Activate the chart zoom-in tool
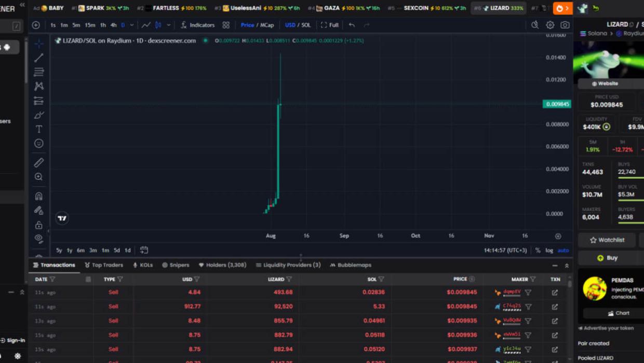Image resolution: width=644 pixels, height=363 pixels. click(38, 177)
